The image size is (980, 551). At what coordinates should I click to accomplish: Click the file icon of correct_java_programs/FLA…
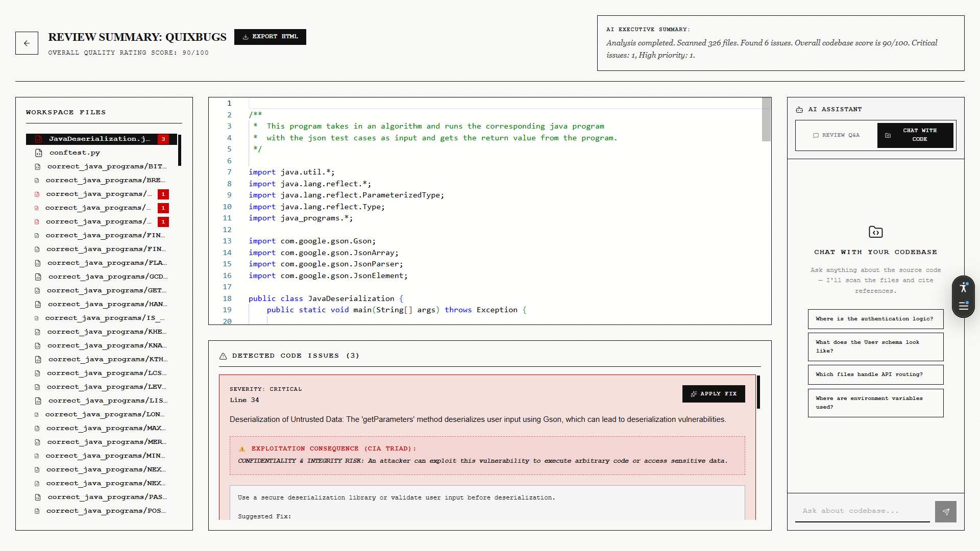pyautogui.click(x=37, y=263)
